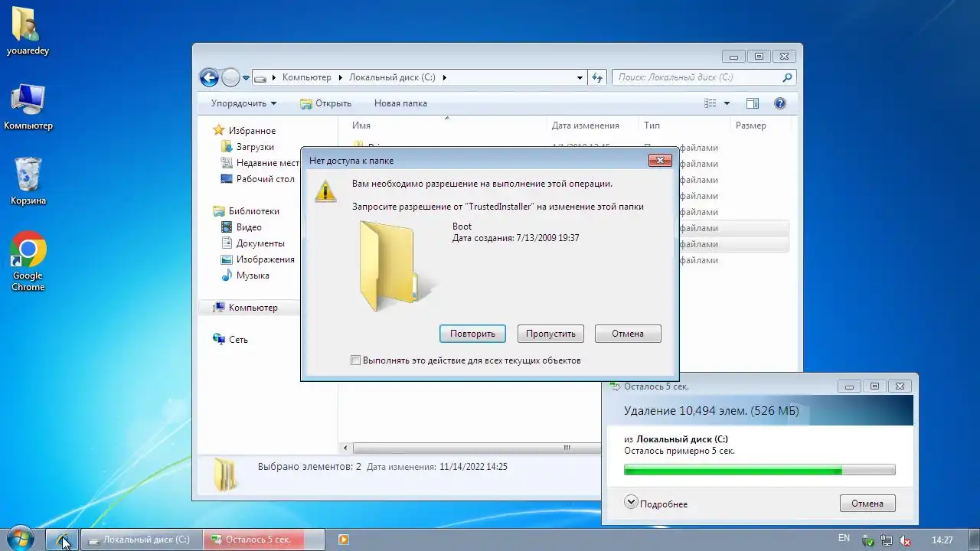Screen dimensions: 980x551
Task: Launch Google Chrome from the desktop
Action: click(x=28, y=260)
